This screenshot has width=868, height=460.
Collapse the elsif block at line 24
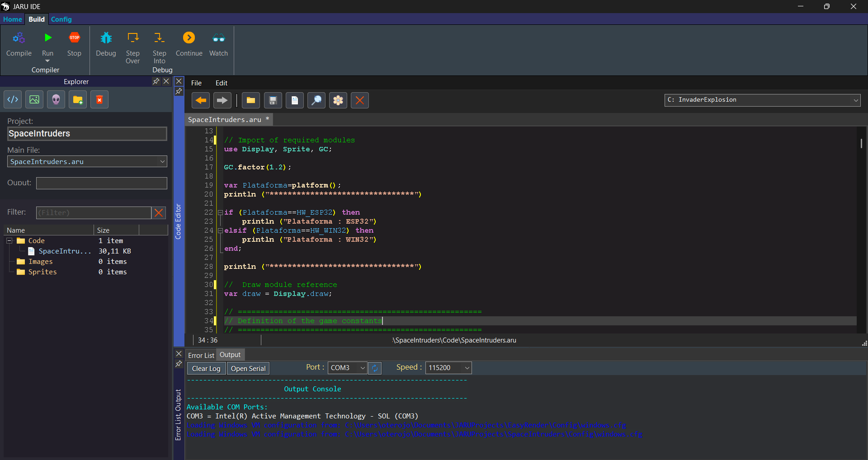coord(220,230)
